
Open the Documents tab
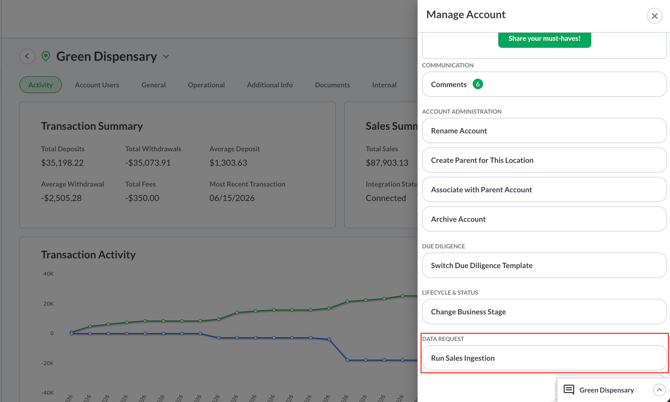[332, 85]
